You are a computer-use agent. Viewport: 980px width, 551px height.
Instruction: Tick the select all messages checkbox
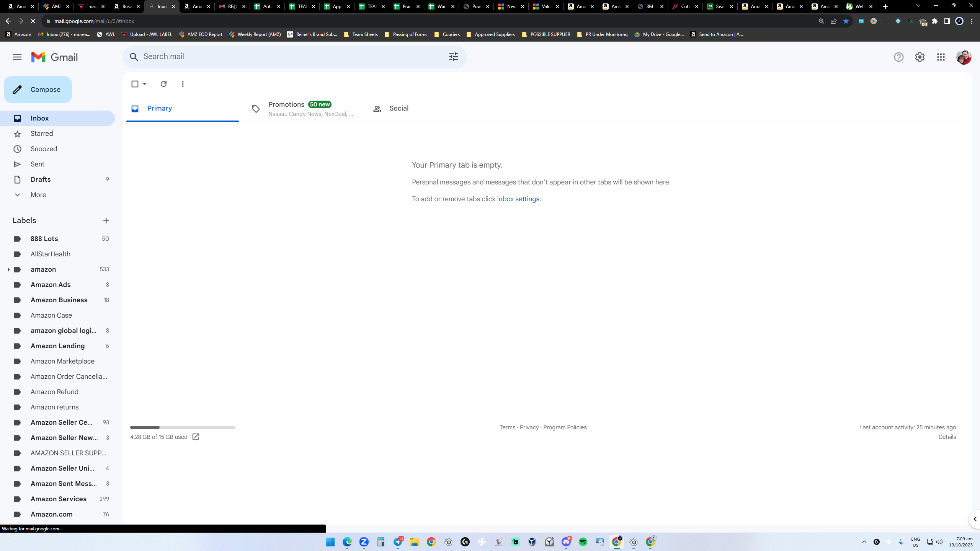[x=135, y=84]
